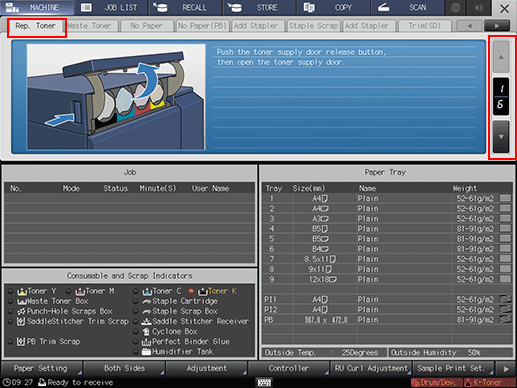Expand the Paper Setting menu
Image resolution: width=517 pixels, height=388 pixels.
(x=42, y=368)
